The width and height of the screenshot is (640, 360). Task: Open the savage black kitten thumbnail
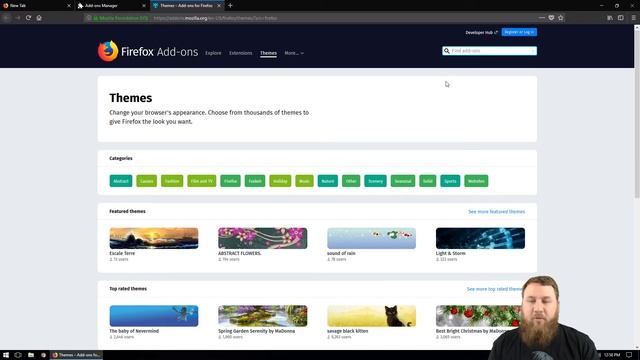(x=371, y=316)
